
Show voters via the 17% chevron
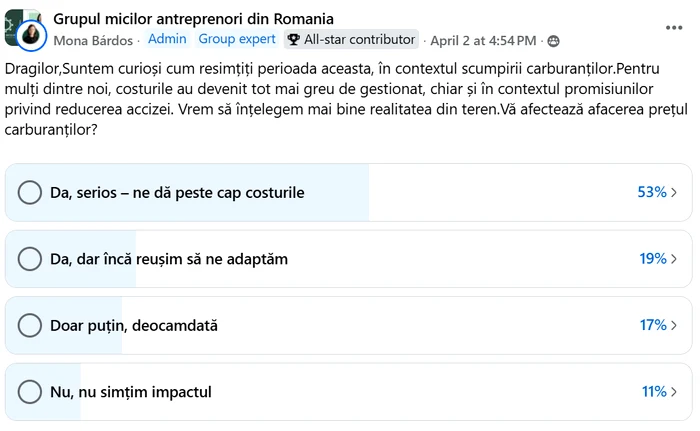pyautogui.click(x=675, y=325)
